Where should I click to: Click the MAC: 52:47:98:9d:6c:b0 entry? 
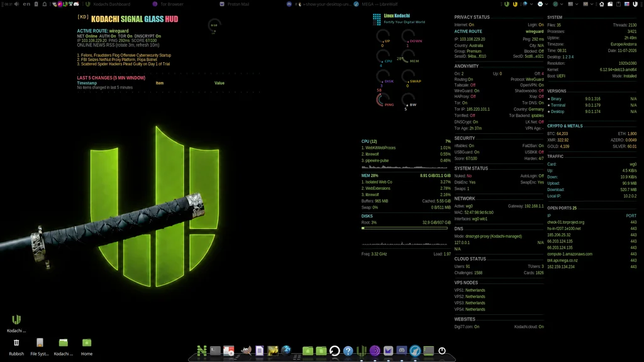[474, 212]
